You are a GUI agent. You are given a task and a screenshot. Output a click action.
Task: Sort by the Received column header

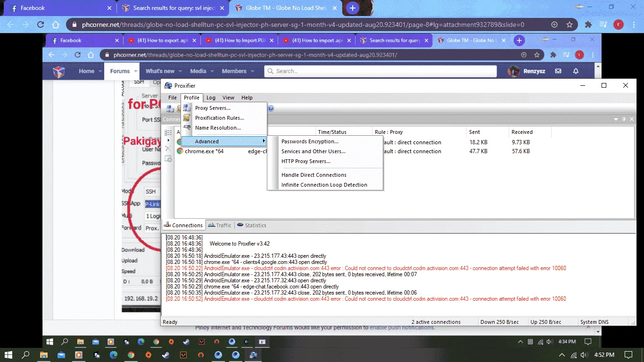point(522,132)
